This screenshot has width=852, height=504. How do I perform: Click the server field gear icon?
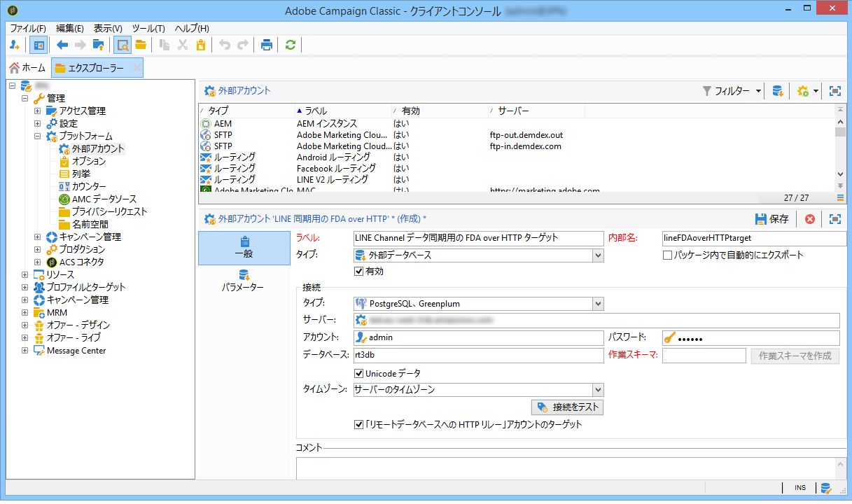pyautogui.click(x=361, y=321)
